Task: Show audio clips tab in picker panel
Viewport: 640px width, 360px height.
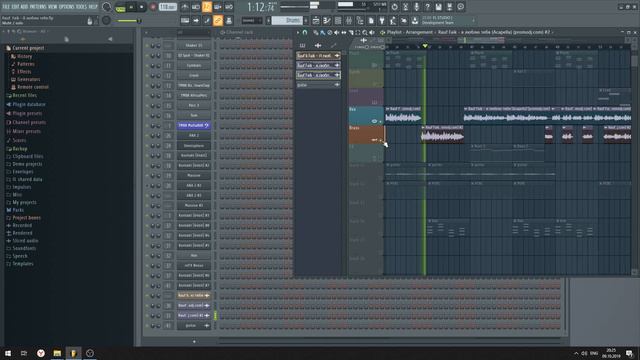Action: tap(318, 46)
